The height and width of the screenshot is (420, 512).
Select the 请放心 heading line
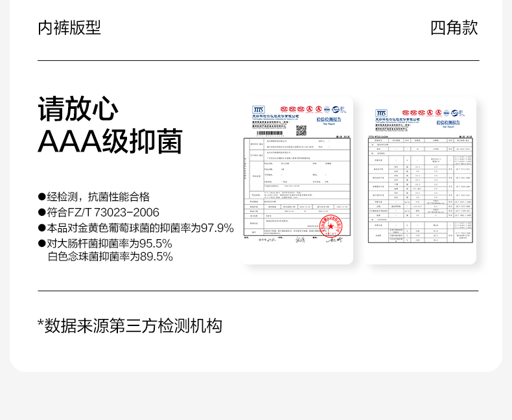click(78, 109)
